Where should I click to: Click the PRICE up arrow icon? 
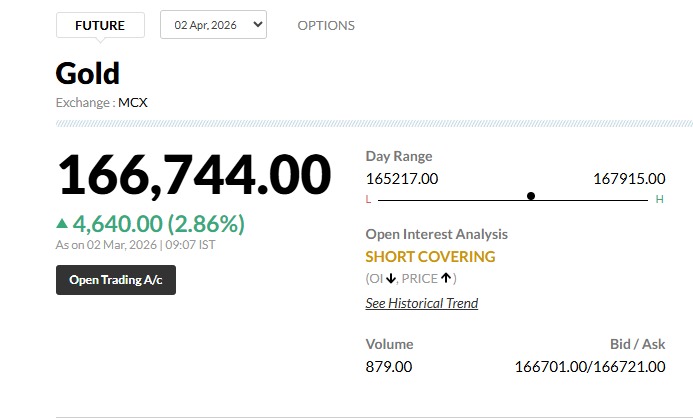coord(447,279)
